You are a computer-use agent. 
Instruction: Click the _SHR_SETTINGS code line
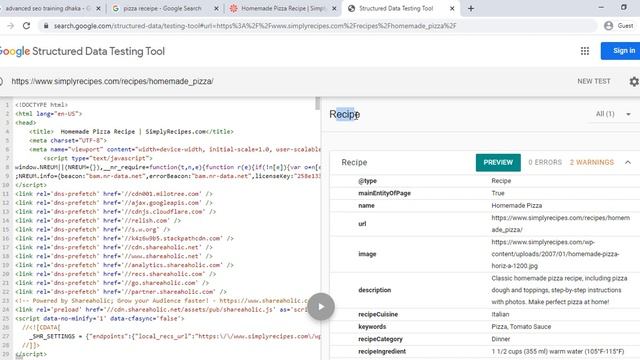[175, 336]
